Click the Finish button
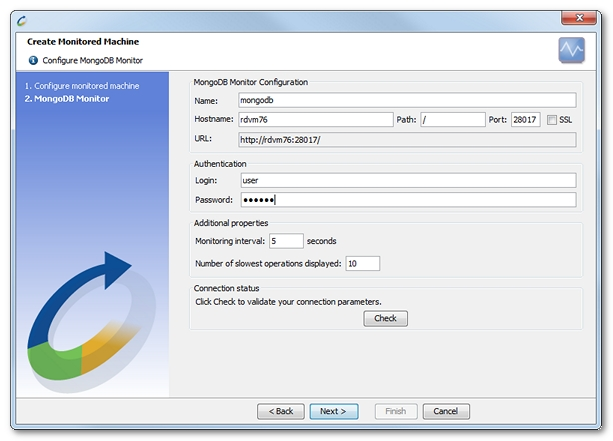Viewport: 613px width, 441px height. 396,411
